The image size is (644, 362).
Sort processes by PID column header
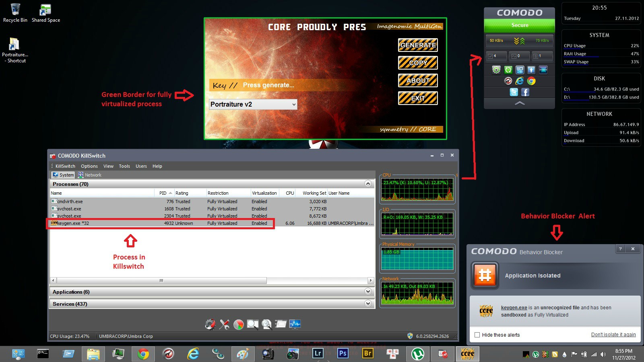(x=165, y=193)
